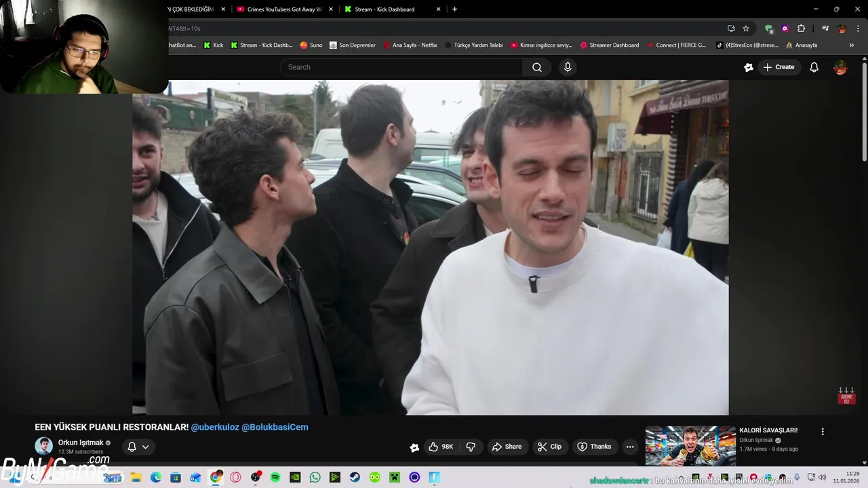Click the YouTube search input field
The height and width of the screenshot is (488, 868).
pos(401,67)
